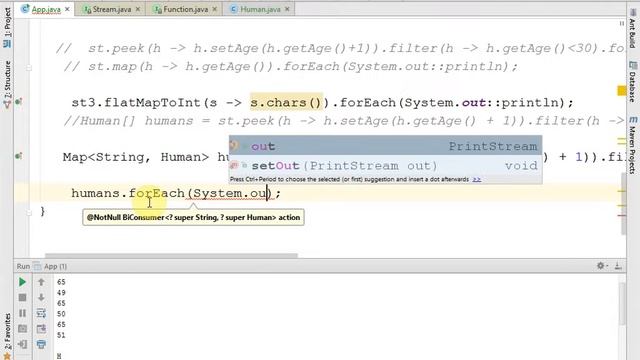The height and width of the screenshot is (360, 640).
Task: Click the print icon in Run panel
Action: pyautogui.click(x=41, y=344)
